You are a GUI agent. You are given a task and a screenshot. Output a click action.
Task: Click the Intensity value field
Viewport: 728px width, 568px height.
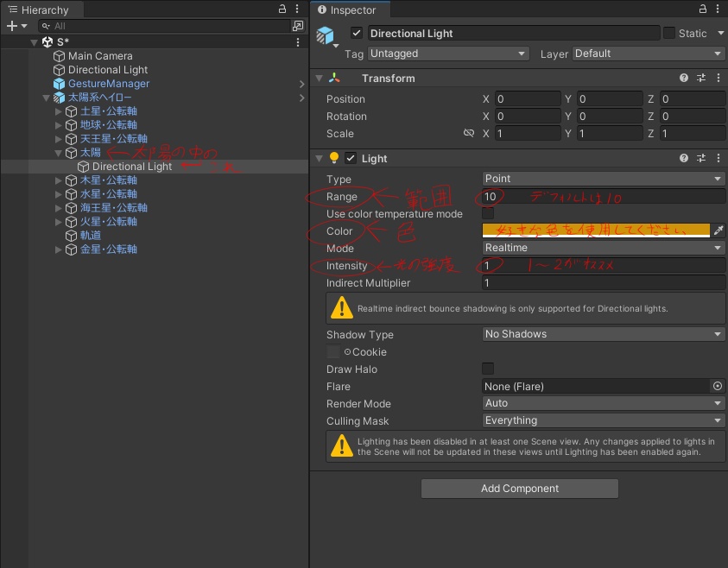tap(603, 265)
